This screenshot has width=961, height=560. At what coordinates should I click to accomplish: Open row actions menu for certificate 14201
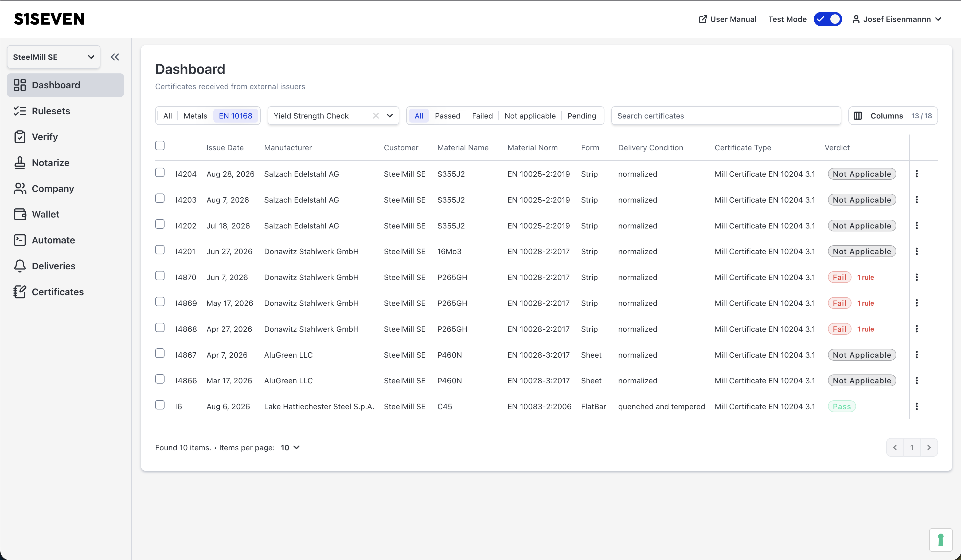pos(917,252)
